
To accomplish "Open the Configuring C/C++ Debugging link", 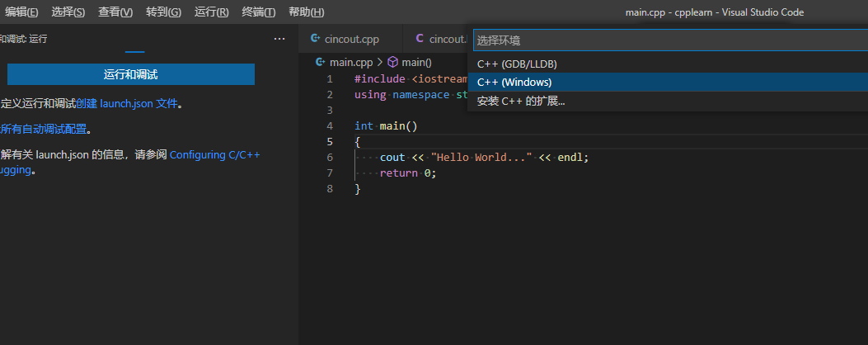I will point(214,154).
